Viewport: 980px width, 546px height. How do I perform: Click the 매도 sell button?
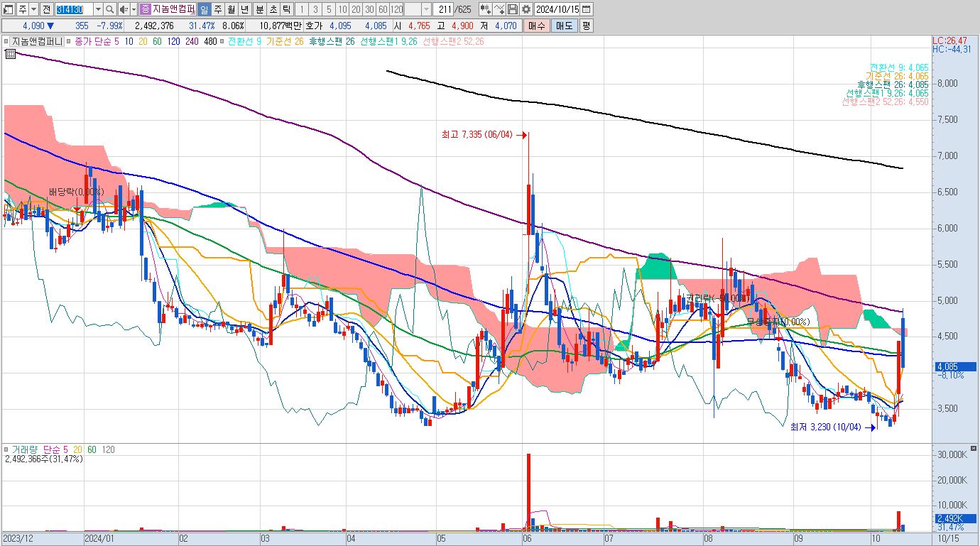pyautogui.click(x=565, y=26)
